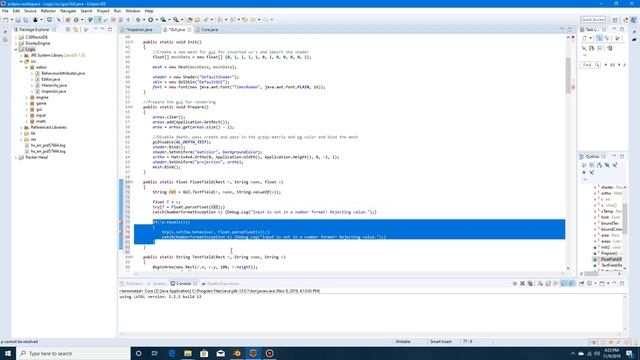Click the Open Perspective icon
The image size is (640, 360).
pyautogui.click(x=615, y=20)
